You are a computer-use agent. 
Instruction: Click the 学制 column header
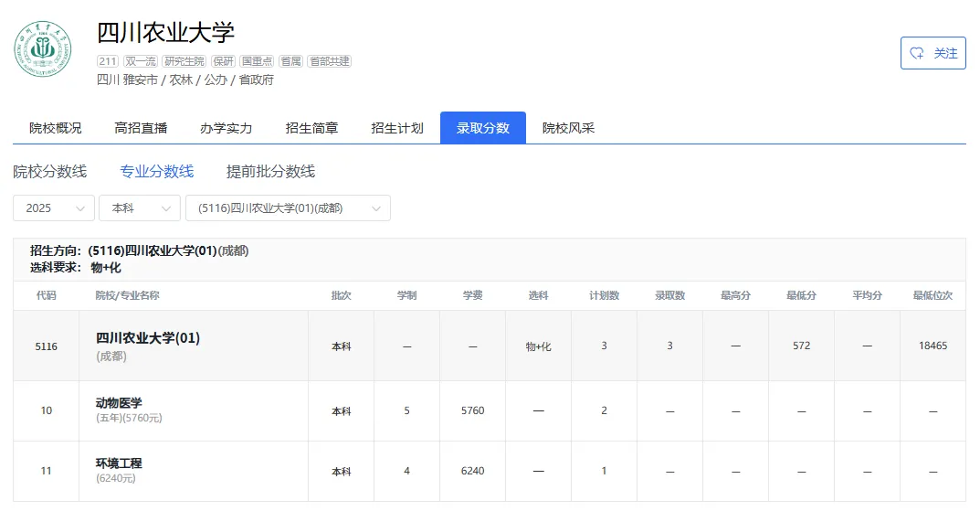coord(406,295)
